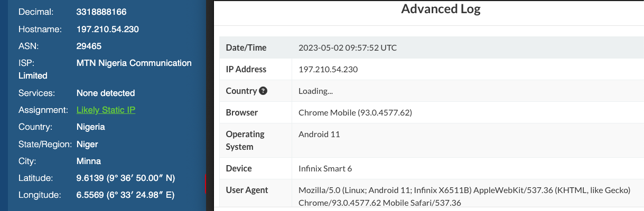Click the Advanced Log heading
The height and width of the screenshot is (211, 644).
tap(441, 8)
